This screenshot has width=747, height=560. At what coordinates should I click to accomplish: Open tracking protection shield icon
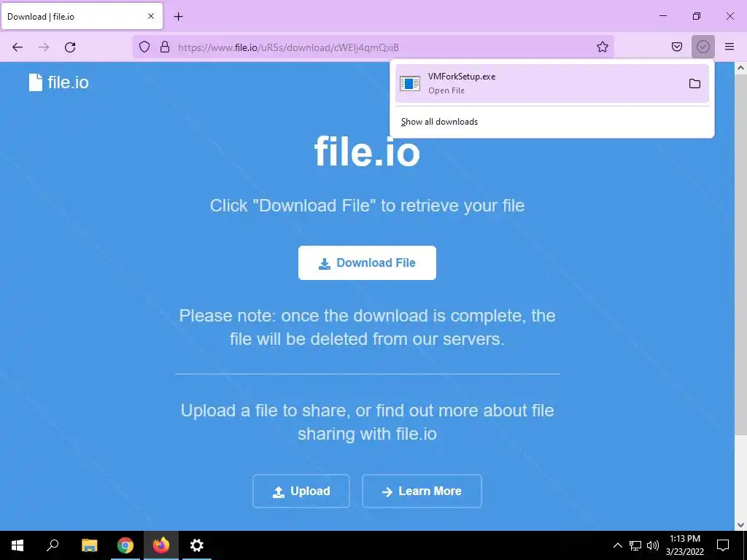(x=144, y=47)
